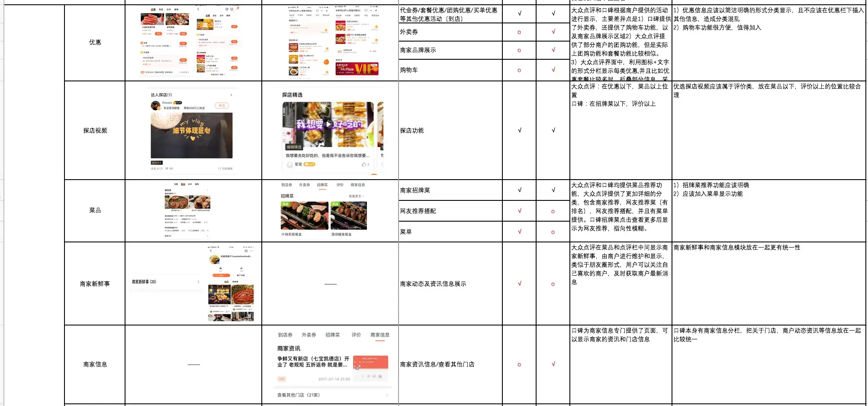Open the red news thumbnail beside 争鲜又有新店
This screenshot has width=868, height=406.
coord(370,368)
